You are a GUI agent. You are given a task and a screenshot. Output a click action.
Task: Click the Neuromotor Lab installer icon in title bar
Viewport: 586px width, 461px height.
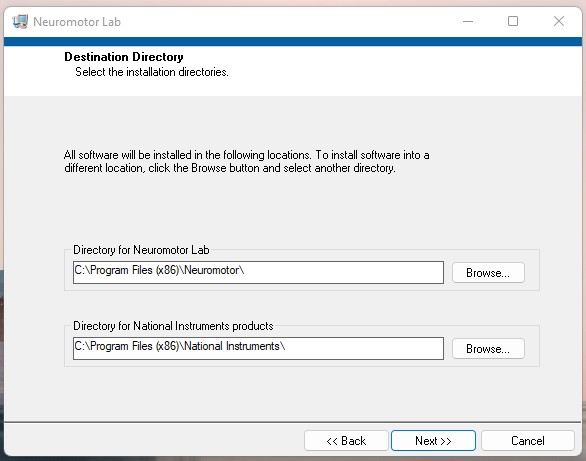click(x=20, y=21)
